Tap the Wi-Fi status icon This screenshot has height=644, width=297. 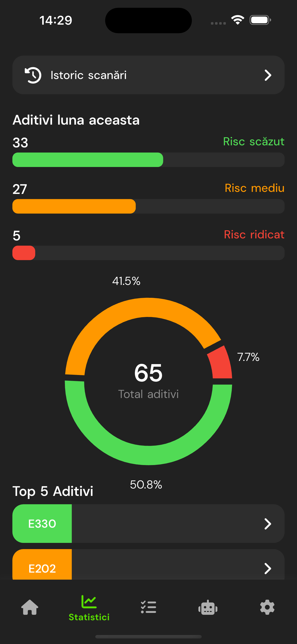[x=238, y=20]
